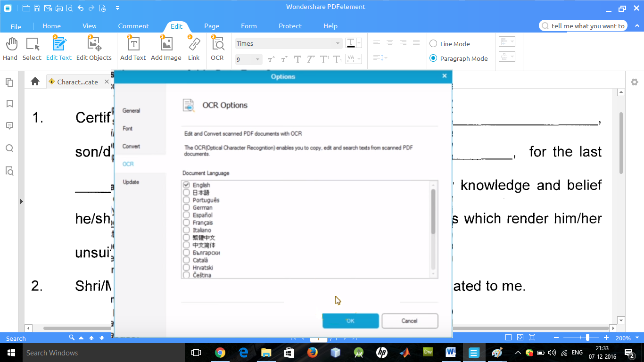Check the German language checkbox

coord(186,208)
